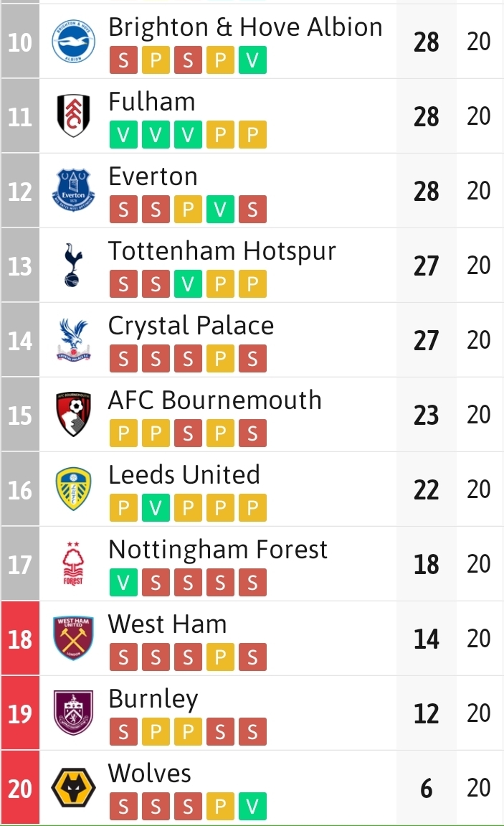Open the Fulham team name link
Screen dimensions: 504x826
point(151,101)
